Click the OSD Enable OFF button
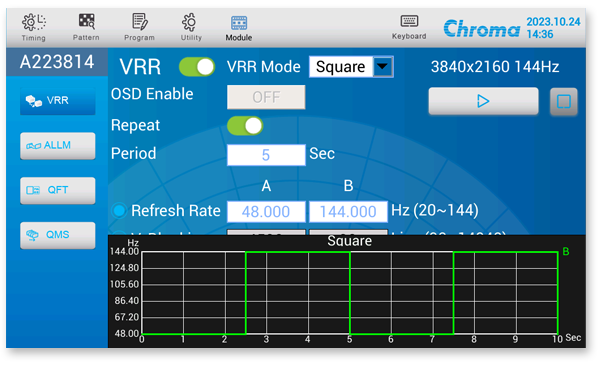Screen dimensions: 600x365 pos(266,97)
